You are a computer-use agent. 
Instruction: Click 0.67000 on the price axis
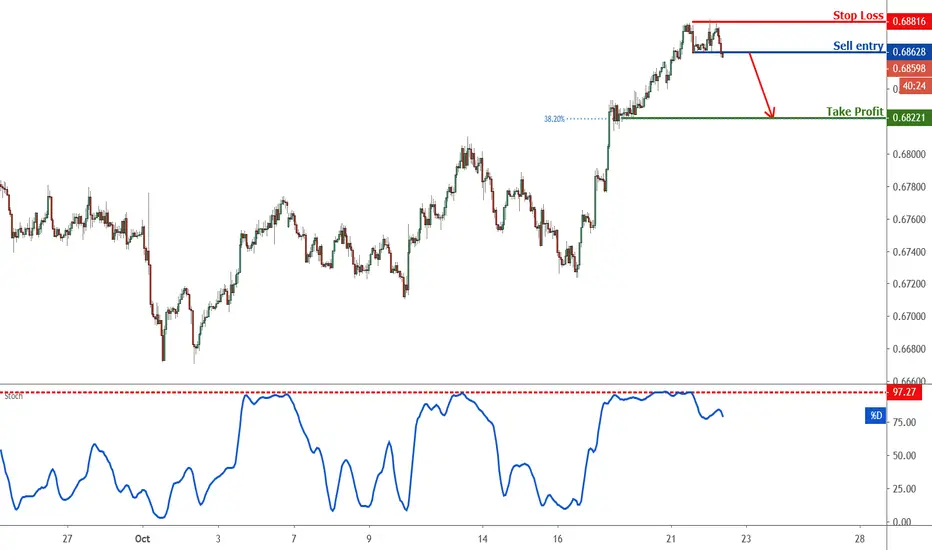909,317
